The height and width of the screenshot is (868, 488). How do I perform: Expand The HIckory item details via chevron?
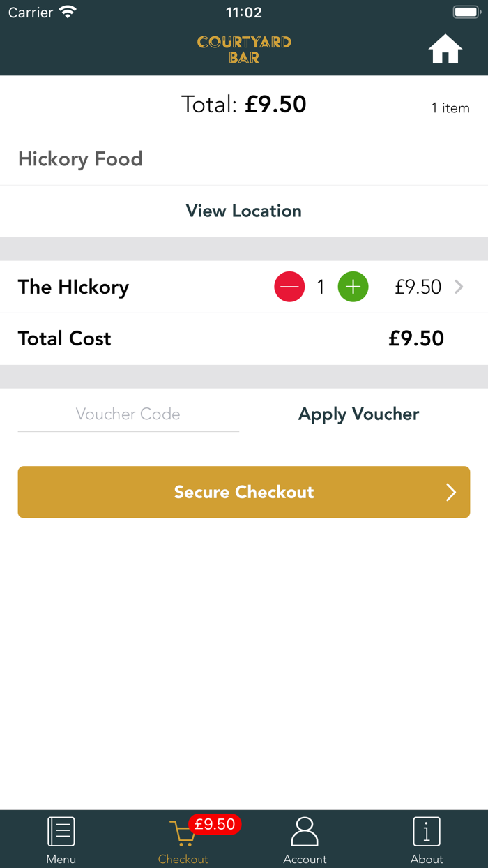(459, 287)
